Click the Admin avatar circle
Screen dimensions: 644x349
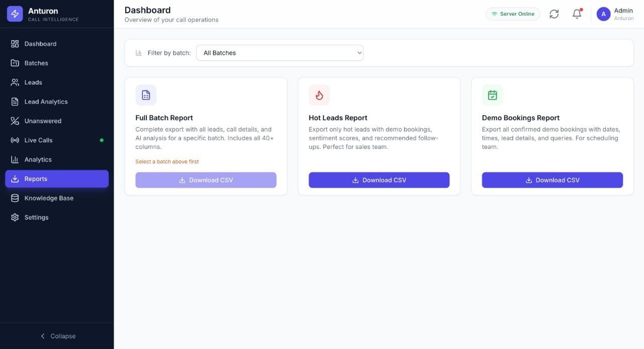pyautogui.click(x=603, y=14)
